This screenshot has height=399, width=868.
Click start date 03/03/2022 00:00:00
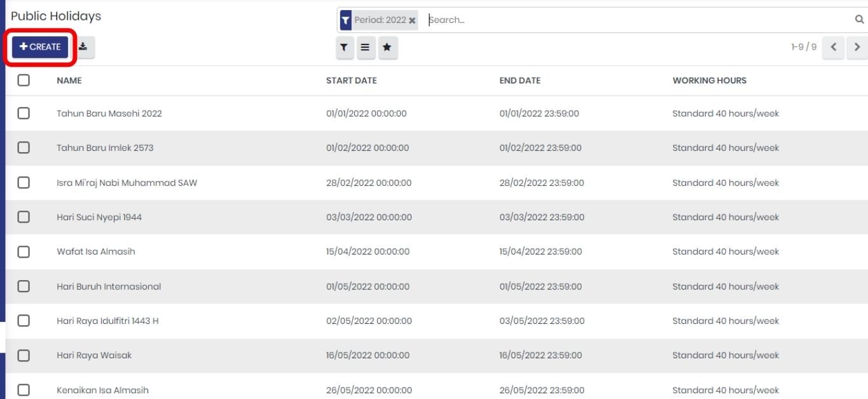[369, 218]
